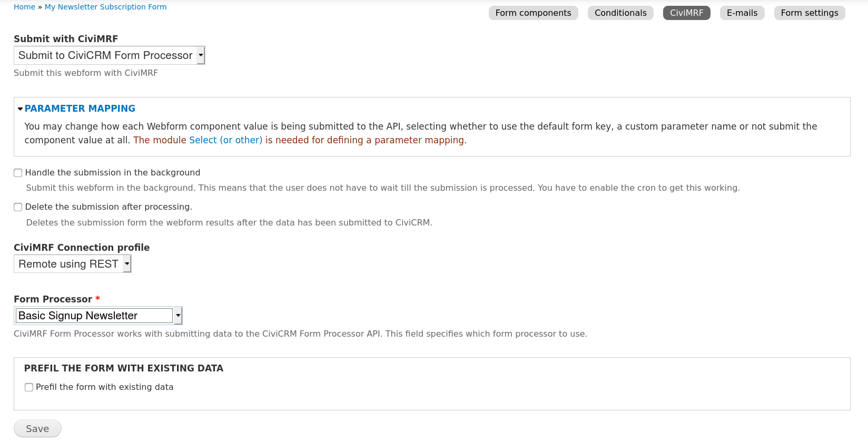Viewport: 868px width, 441px height.
Task: Check Delete the submission after processing
Action: click(18, 207)
